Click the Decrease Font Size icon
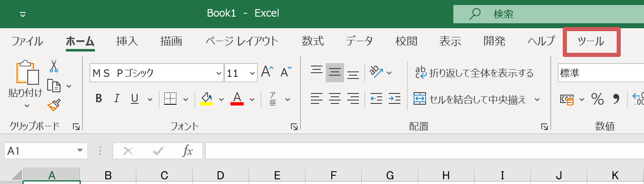Image resolution: width=644 pixels, height=184 pixels. [286, 72]
